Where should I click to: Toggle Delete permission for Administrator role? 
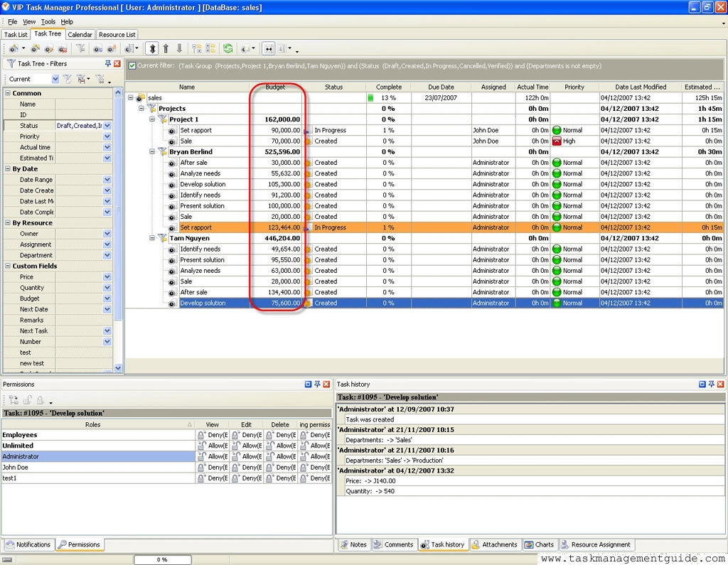pyautogui.click(x=280, y=456)
